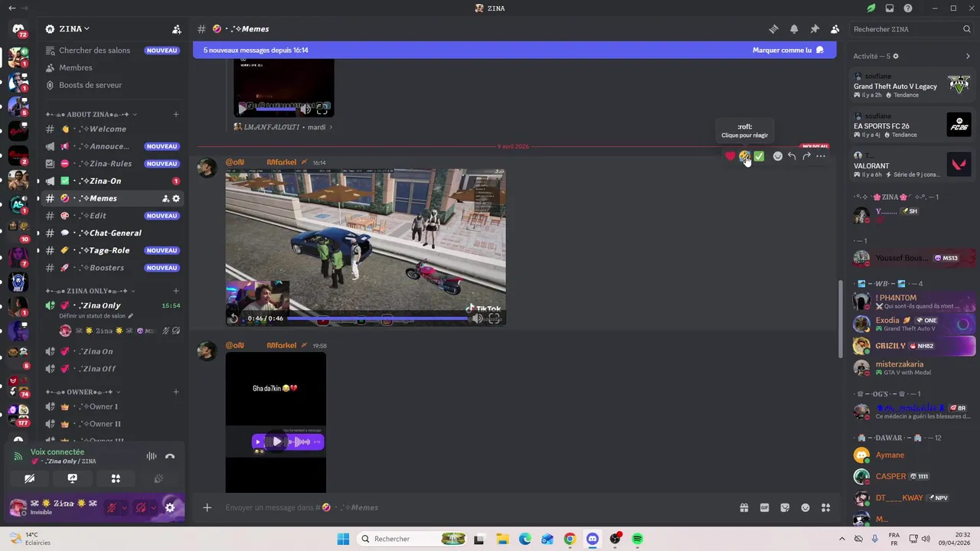Invite people to the ZINA server
Viewport: 980px width, 551px height.
click(x=177, y=29)
